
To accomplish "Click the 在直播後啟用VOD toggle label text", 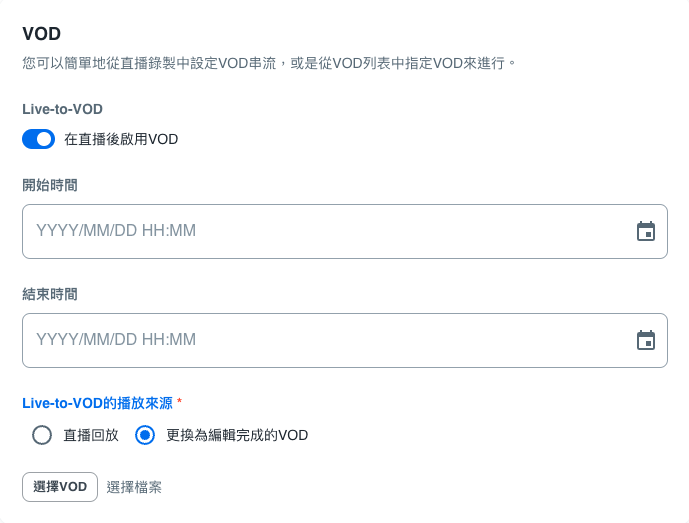I will pos(121,139).
